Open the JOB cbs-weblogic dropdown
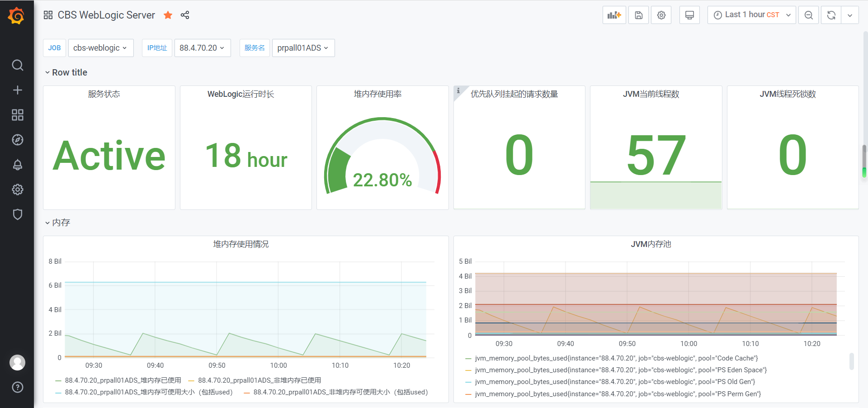The image size is (868, 408). click(100, 48)
